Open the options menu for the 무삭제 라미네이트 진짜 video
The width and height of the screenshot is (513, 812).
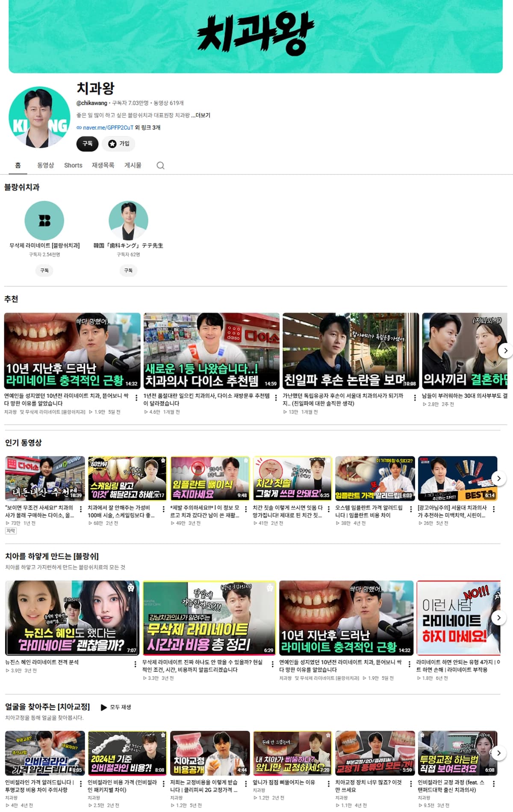click(272, 664)
